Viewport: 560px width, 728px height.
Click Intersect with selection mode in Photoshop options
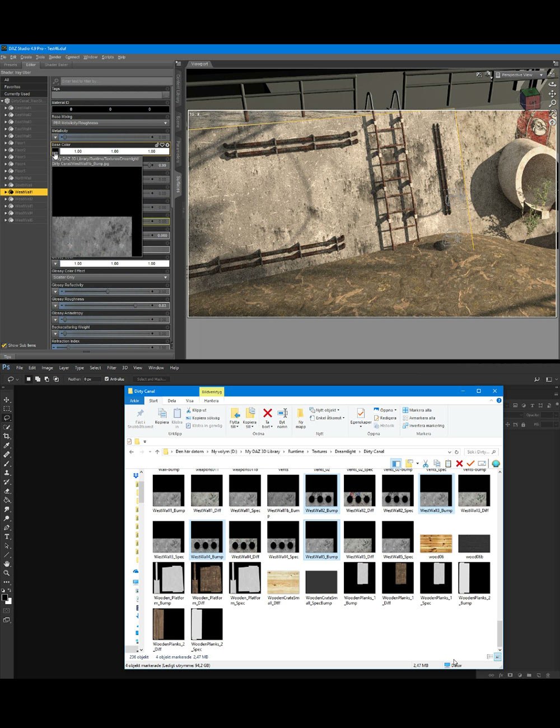coord(55,379)
